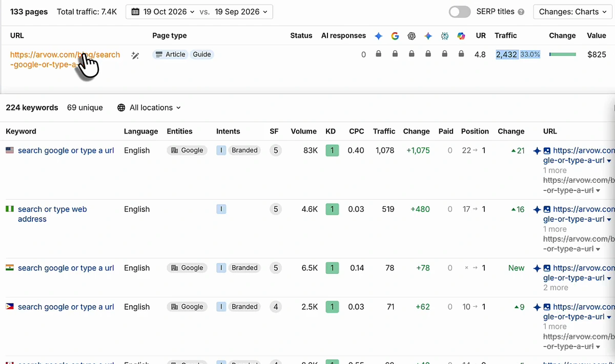Click the Perplexity column icon
The image size is (615, 364).
444,36
